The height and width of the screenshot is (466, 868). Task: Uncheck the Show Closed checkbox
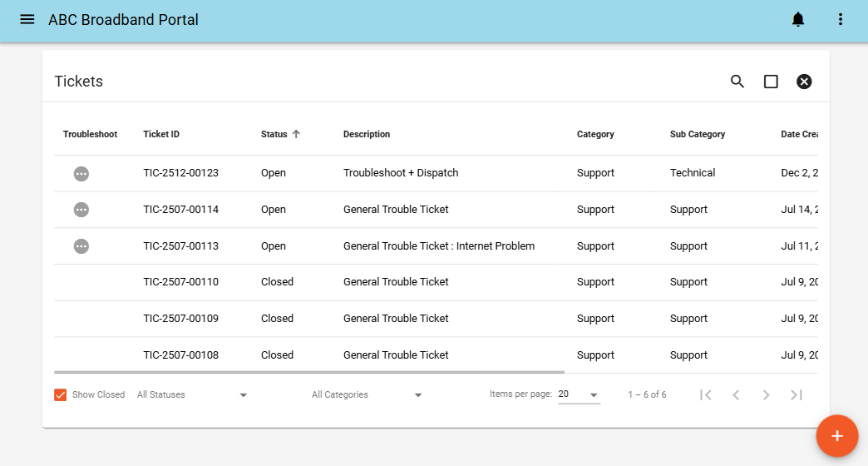tap(61, 394)
